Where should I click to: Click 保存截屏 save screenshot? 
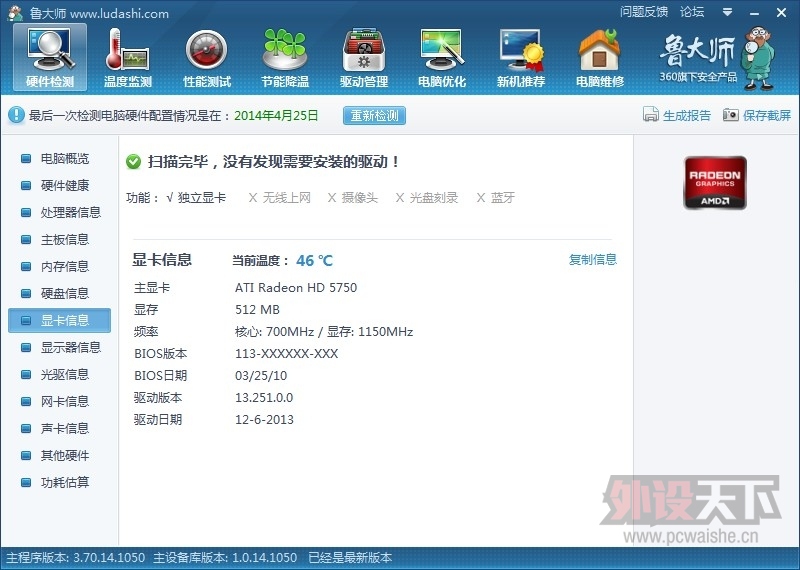767,115
